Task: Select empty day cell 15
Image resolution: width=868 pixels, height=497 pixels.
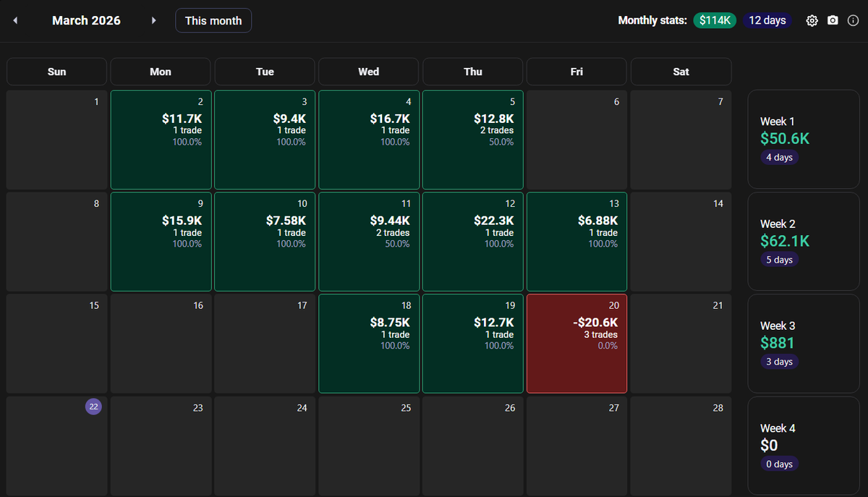Action: click(x=56, y=344)
